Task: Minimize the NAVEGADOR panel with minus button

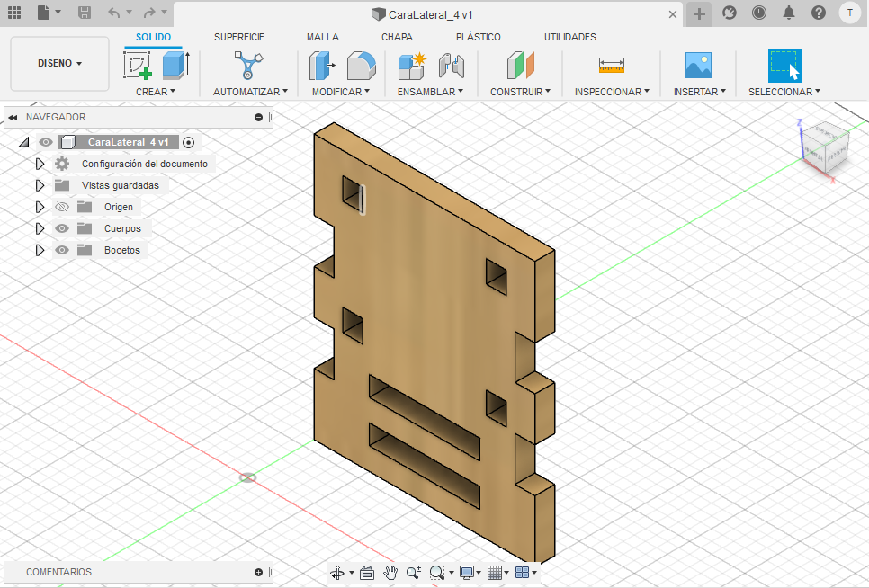Action: pyautogui.click(x=258, y=118)
